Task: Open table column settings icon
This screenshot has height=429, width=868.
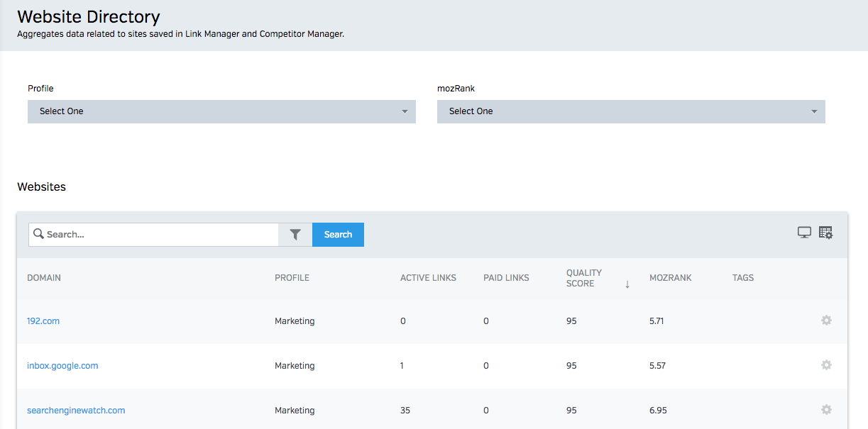Action: click(x=825, y=233)
